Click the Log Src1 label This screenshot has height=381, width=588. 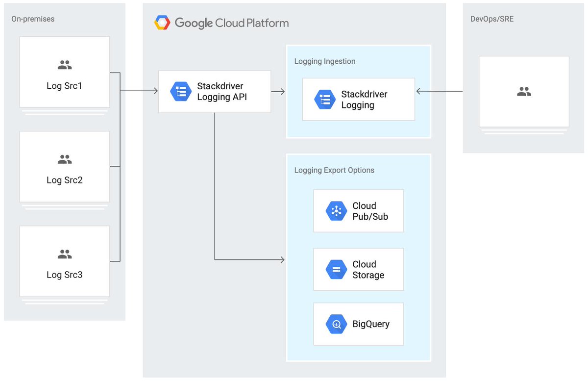click(65, 86)
